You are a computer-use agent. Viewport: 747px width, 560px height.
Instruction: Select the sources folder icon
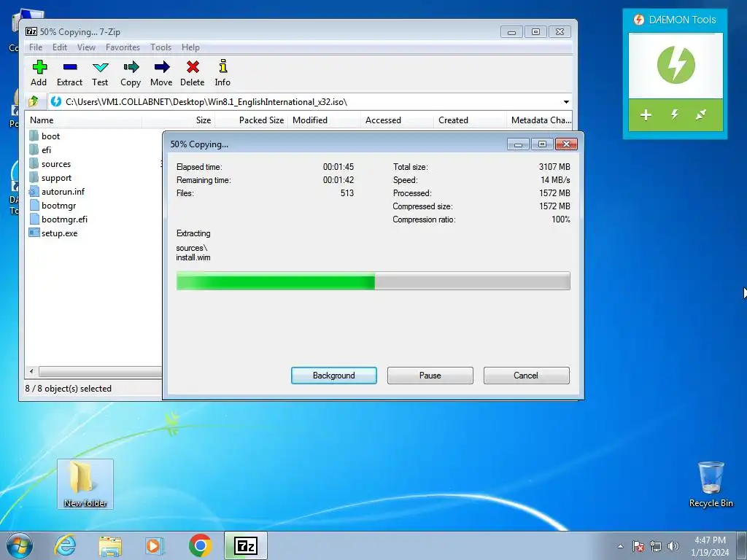34,163
